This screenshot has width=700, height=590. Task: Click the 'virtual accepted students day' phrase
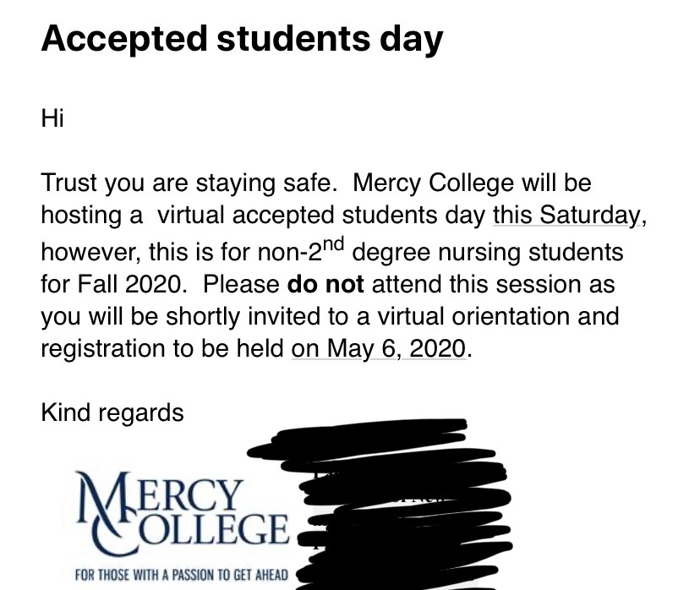(x=321, y=215)
